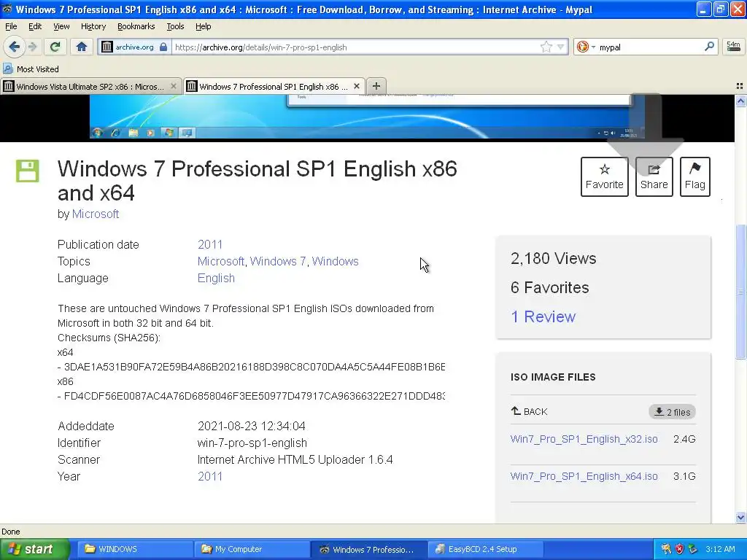Click the 3:12 AM taskbar clock
This screenshot has width=747, height=560.
point(720,549)
